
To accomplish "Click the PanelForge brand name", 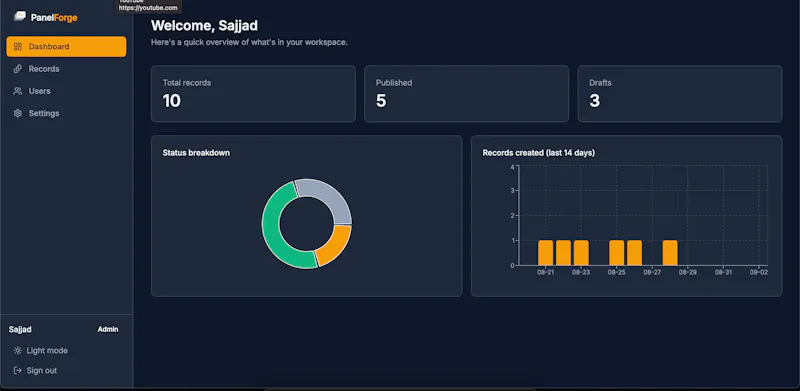I will tap(54, 18).
